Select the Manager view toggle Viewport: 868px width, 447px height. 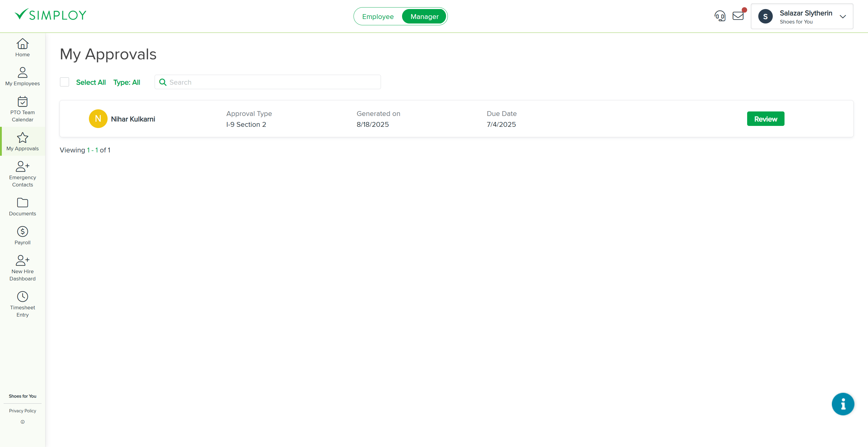[424, 17]
